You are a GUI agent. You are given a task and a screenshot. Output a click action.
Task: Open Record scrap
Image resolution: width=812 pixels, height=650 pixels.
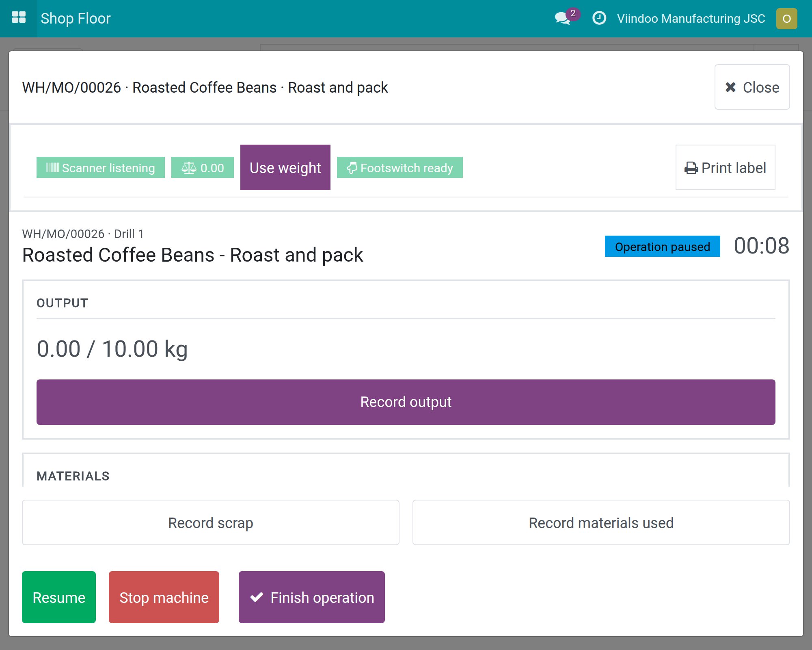tap(211, 522)
